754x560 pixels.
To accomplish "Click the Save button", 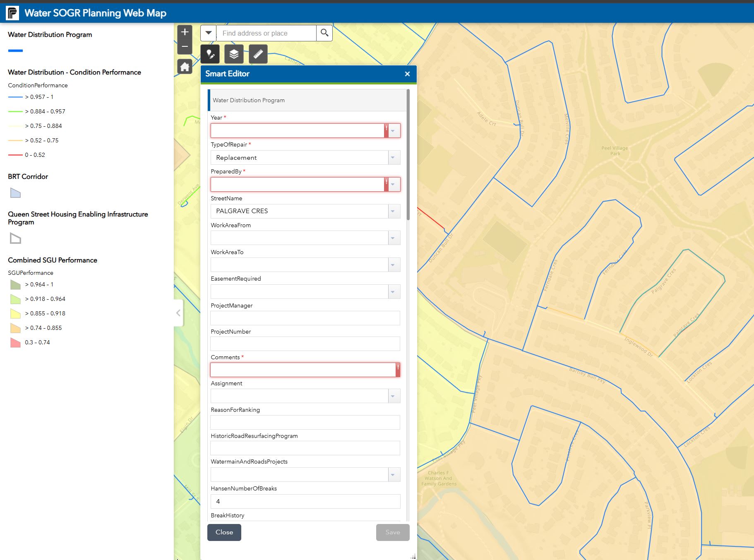I will [x=393, y=532].
